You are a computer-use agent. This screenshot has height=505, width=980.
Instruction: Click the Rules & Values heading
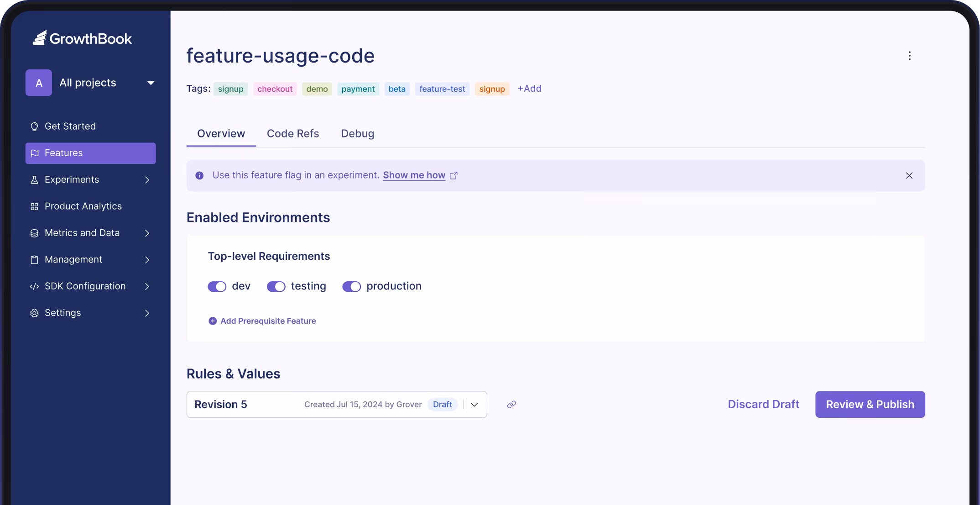pyautogui.click(x=233, y=374)
